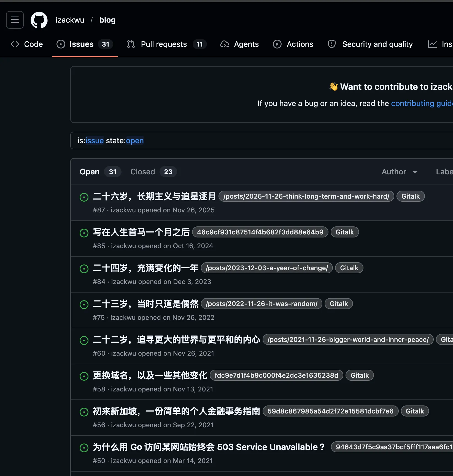Click the Pull requests count badge 11
Viewport: 453px width, 476px height.
[200, 44]
